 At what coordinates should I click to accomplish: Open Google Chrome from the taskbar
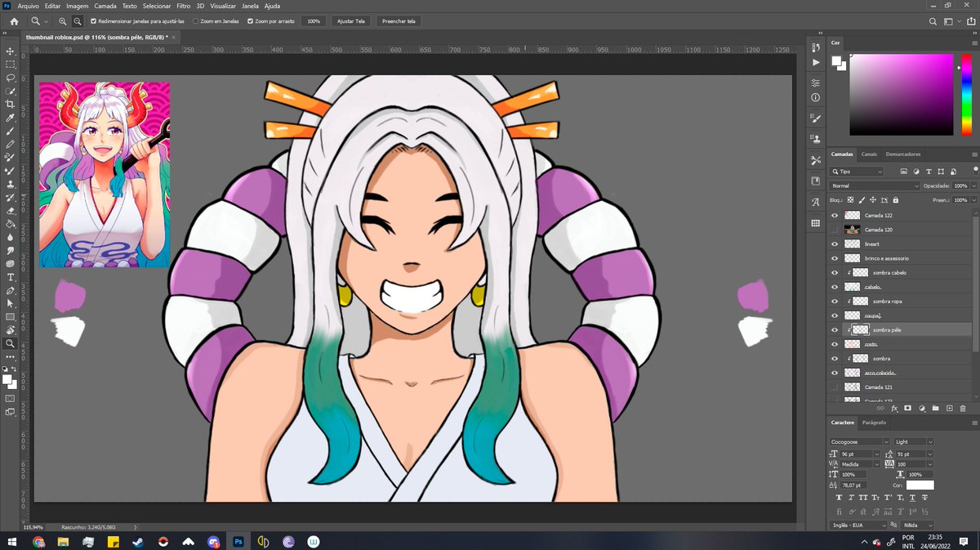tap(38, 541)
